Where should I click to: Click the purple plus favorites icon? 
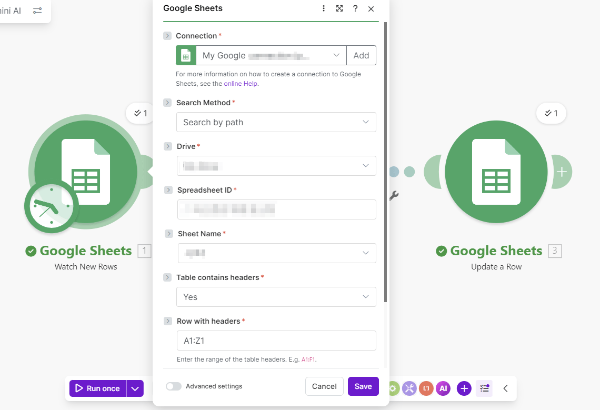[x=464, y=389]
